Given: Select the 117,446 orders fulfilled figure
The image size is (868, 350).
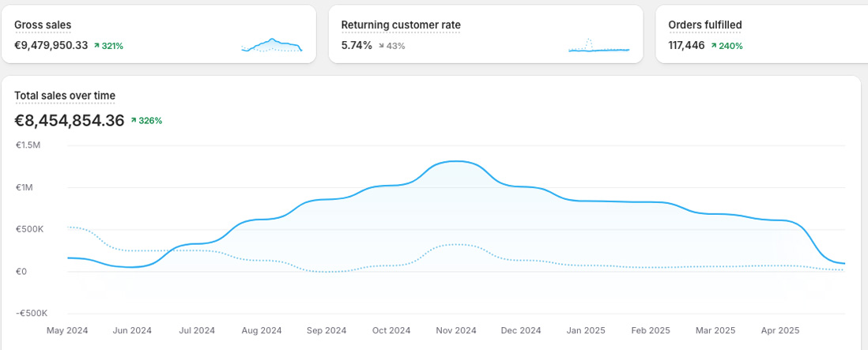Looking at the screenshot, I should 686,46.
